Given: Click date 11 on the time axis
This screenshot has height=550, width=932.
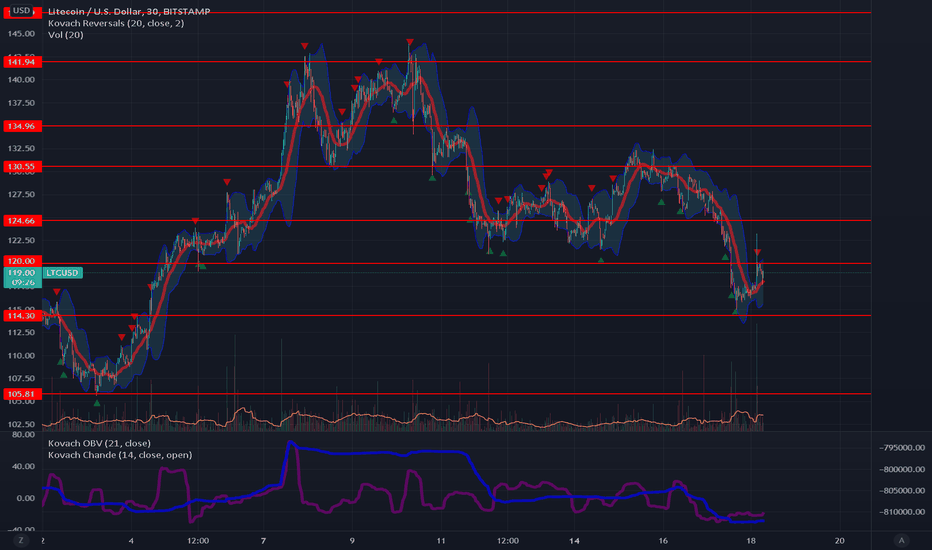Looking at the screenshot, I should [x=440, y=540].
